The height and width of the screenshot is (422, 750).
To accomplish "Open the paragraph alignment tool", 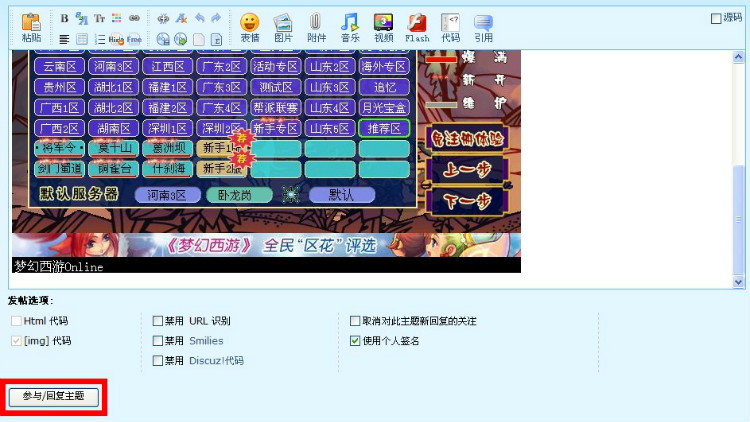I will pos(64,39).
